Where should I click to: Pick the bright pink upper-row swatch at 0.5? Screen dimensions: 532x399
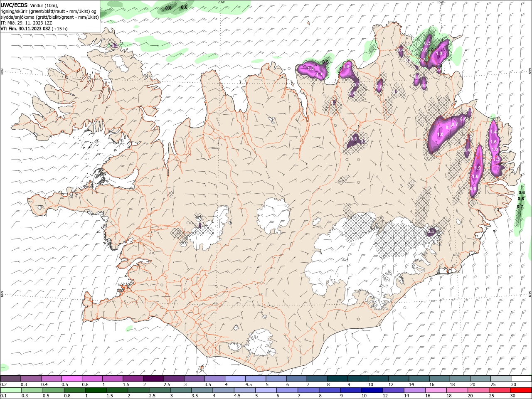tap(71, 379)
